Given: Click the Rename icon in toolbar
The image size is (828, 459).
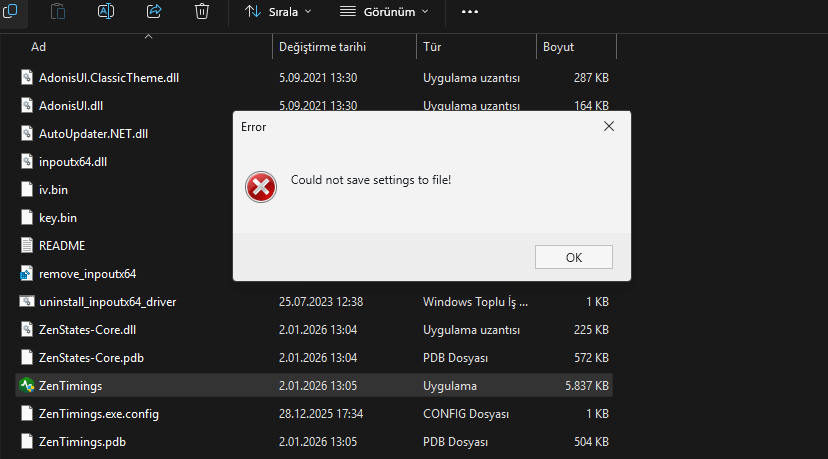Looking at the screenshot, I should 106,11.
